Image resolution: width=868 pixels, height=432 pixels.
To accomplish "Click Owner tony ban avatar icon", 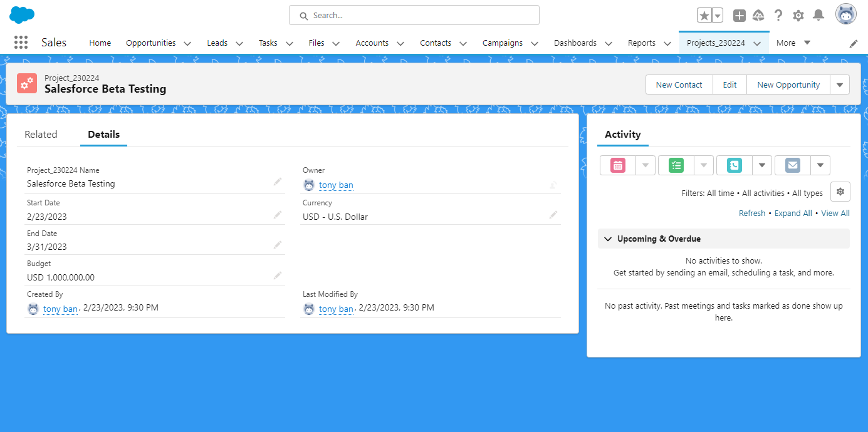I will (309, 185).
